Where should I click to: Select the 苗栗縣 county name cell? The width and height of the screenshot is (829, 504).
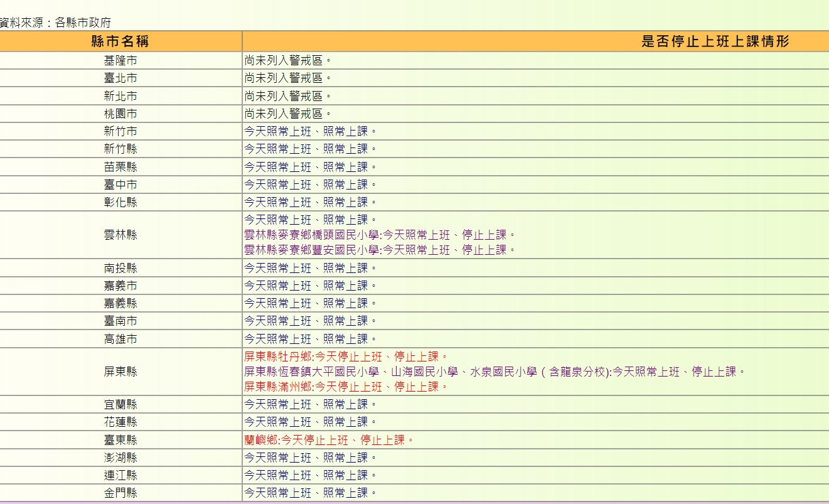pyautogui.click(x=120, y=167)
